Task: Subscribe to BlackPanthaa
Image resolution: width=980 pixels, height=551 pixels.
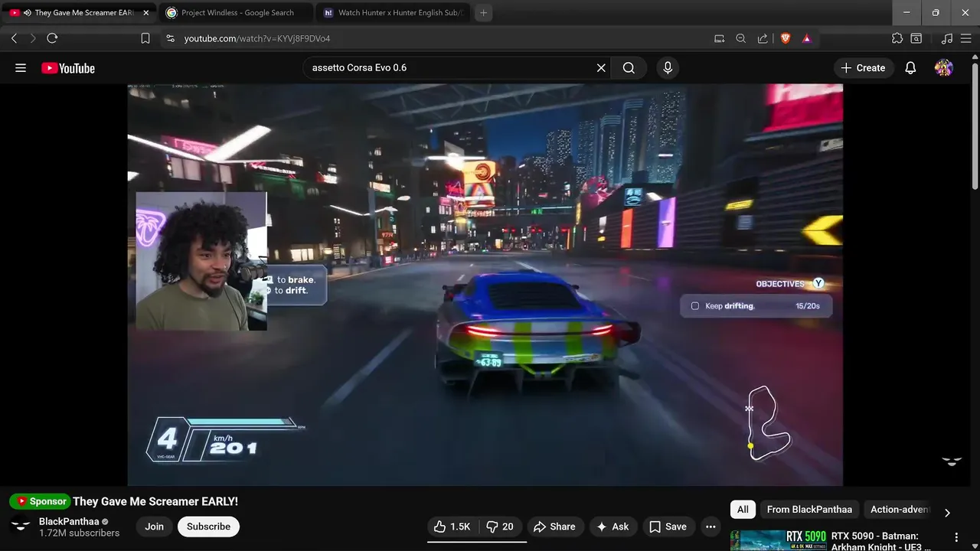Action: [x=208, y=527]
